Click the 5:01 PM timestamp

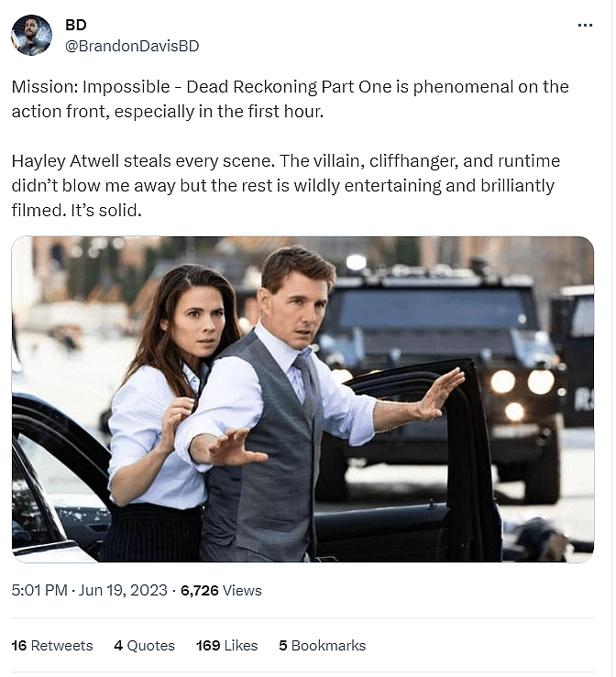[38, 591]
